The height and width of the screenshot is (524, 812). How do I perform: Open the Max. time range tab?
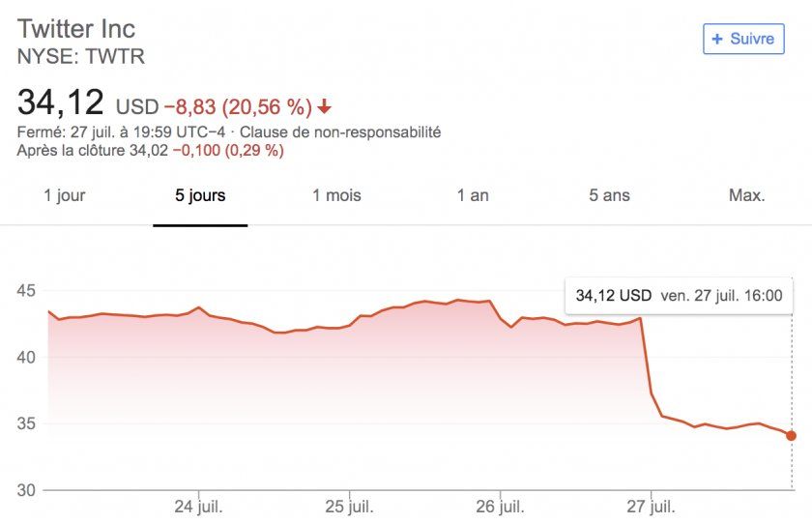746,195
